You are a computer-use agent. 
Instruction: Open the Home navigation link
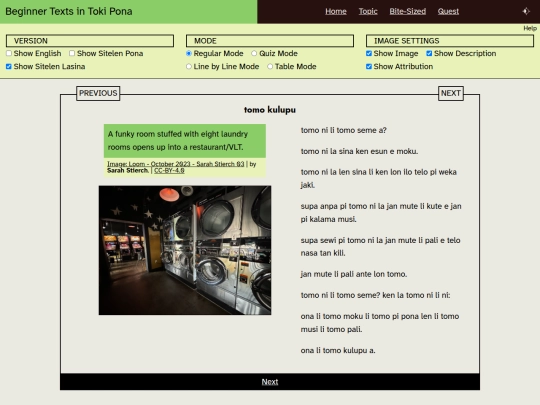(x=336, y=11)
